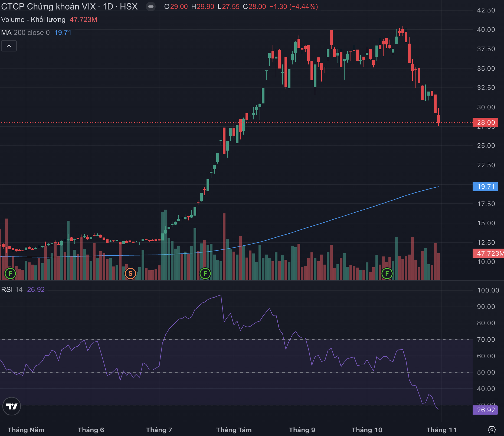
Task: Click Tháng Năm on the time axis
Action: (26, 430)
